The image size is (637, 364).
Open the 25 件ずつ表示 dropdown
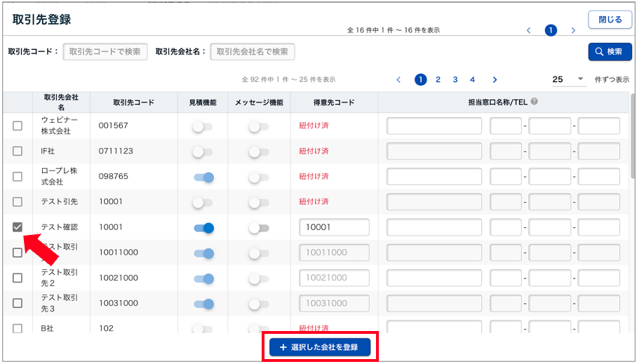point(568,80)
